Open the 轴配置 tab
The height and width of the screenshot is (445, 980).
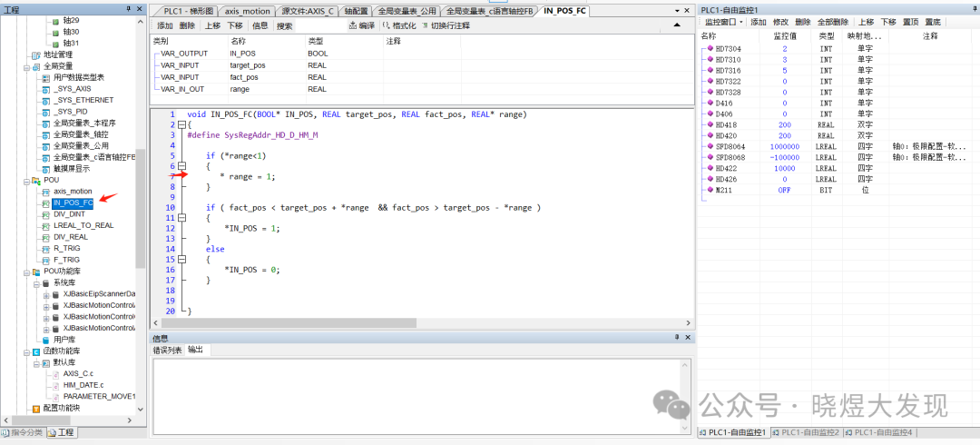pyautogui.click(x=357, y=11)
